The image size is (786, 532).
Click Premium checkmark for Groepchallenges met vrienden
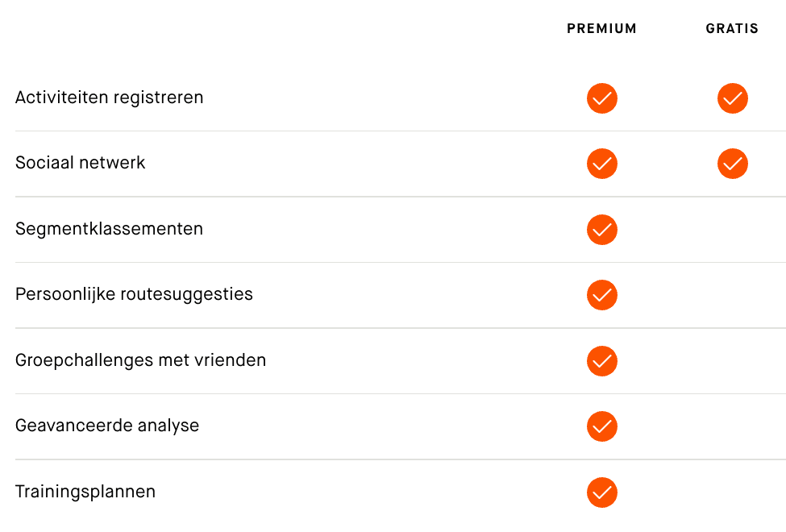click(602, 361)
